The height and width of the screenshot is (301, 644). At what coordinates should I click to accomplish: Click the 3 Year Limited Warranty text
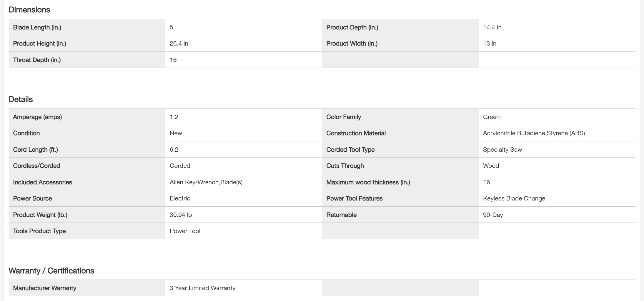point(202,288)
